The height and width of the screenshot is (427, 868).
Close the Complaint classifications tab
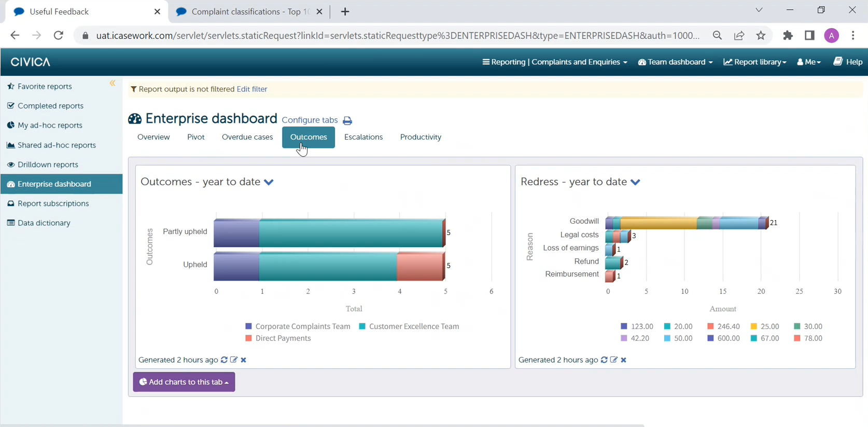319,11
